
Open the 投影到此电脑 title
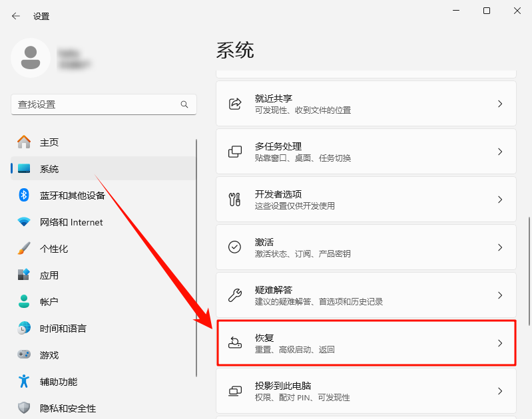coord(283,386)
